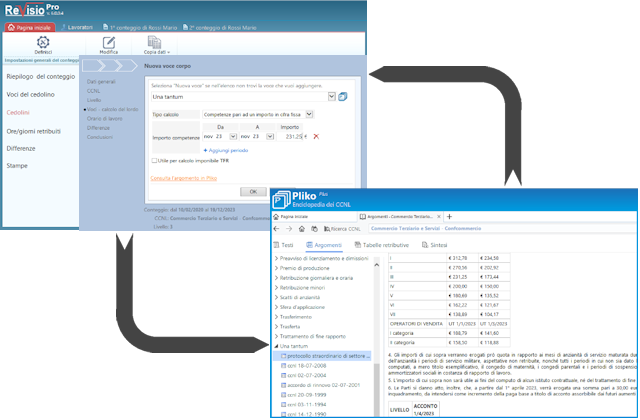Open ccnl 20-09-1999 document in tree
Screen dimensions: 640x420
[x=307, y=395]
